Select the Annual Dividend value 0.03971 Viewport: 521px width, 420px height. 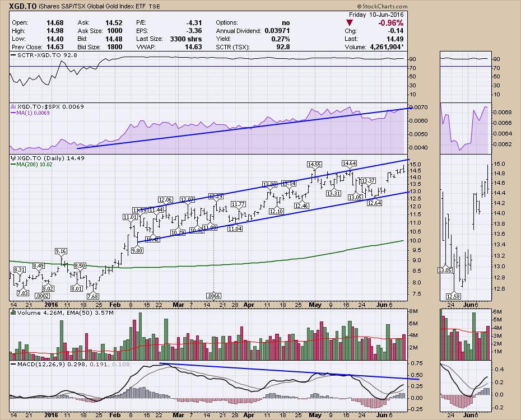(x=277, y=31)
